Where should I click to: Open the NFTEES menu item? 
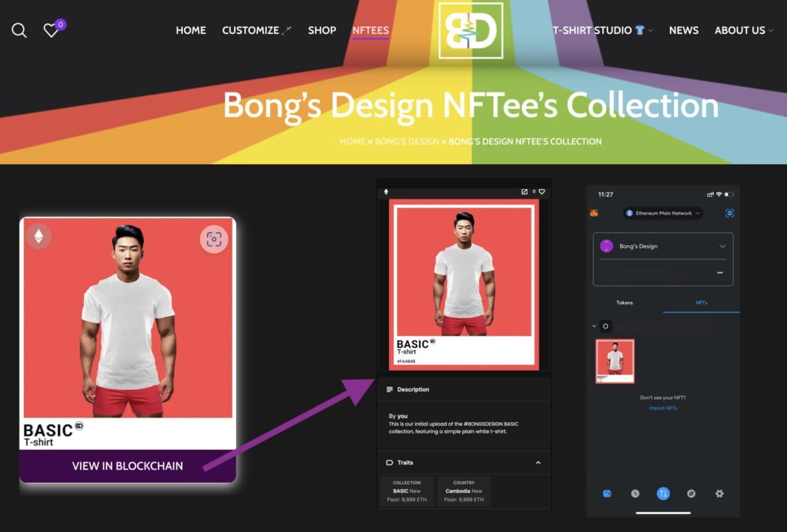[371, 31]
